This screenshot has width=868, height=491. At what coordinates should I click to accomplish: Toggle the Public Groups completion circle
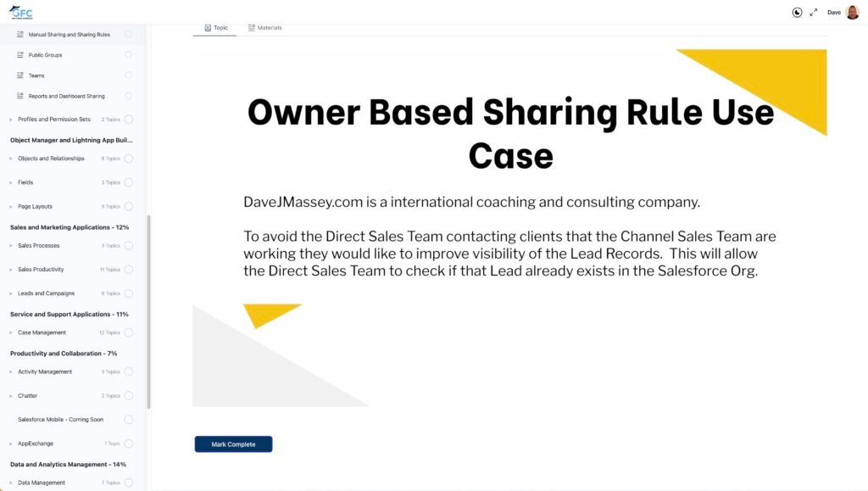(129, 55)
